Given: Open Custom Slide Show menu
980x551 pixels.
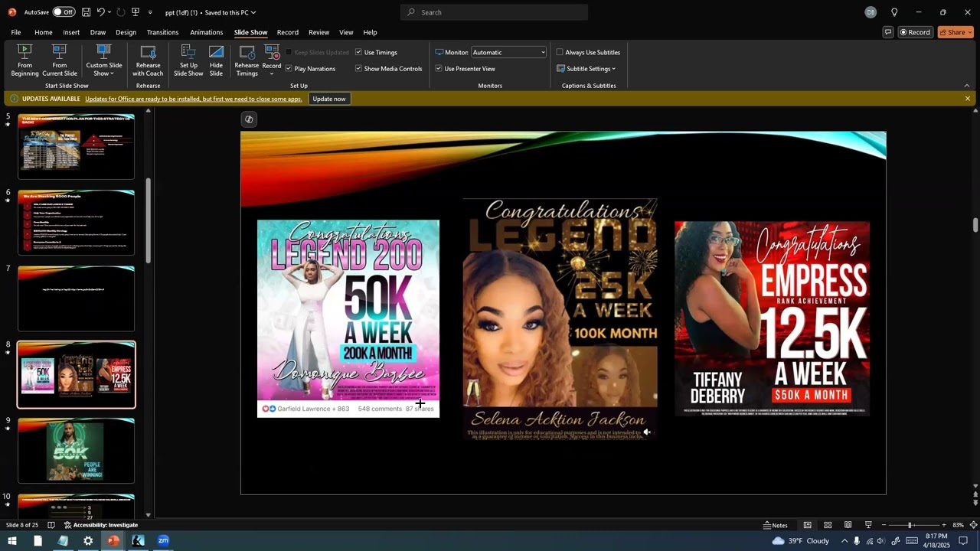Looking at the screenshot, I should point(104,60).
